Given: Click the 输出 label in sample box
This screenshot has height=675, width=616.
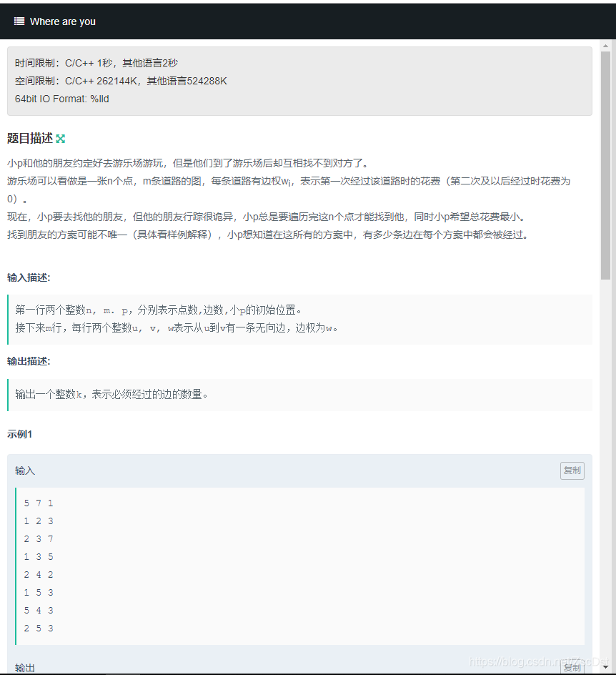Looking at the screenshot, I should coord(25,668).
